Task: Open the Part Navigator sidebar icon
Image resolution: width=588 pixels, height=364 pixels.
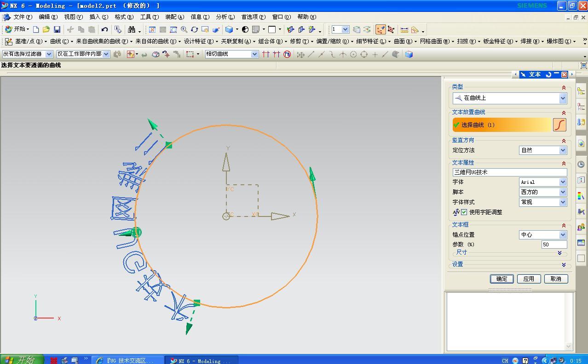Action: (x=581, y=107)
